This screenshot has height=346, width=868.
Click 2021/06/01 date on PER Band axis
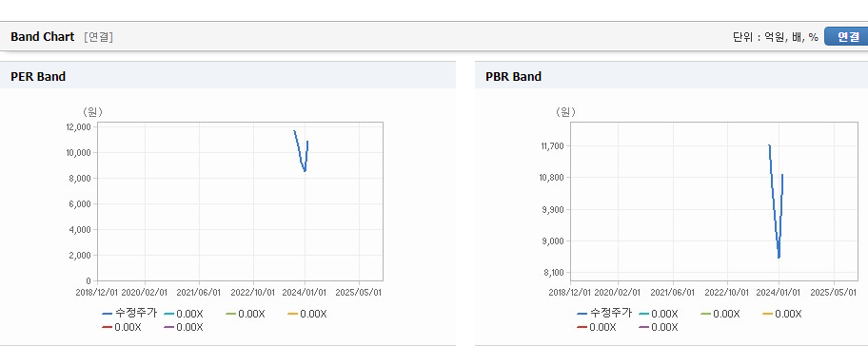click(x=199, y=292)
